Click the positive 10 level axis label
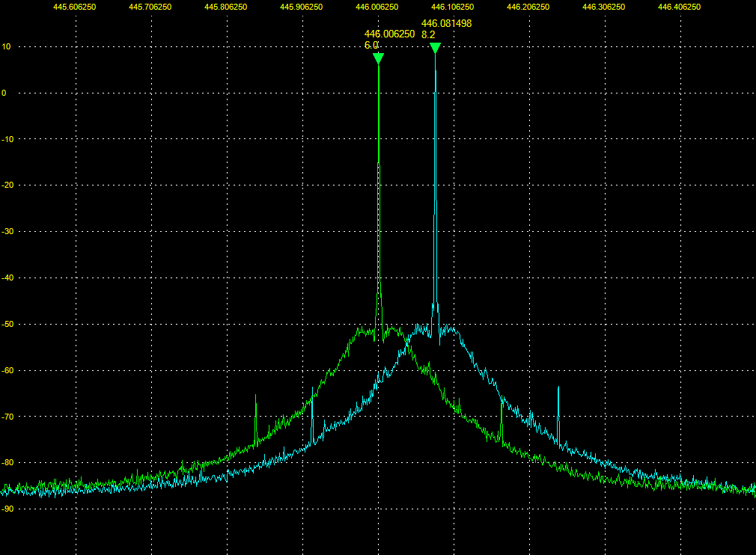Screen dimensions: 756x555 [6, 46]
